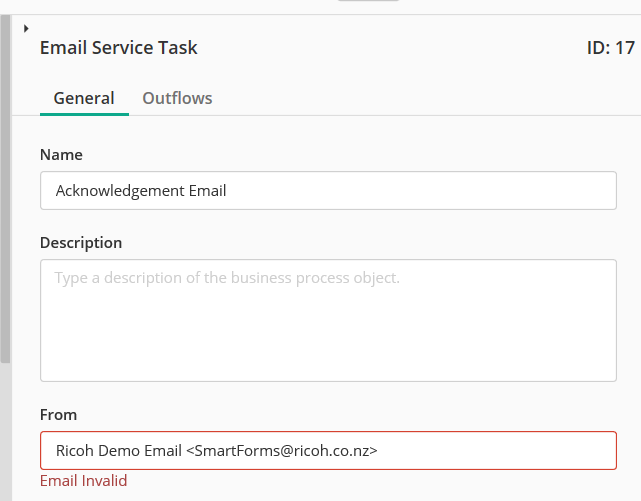The width and height of the screenshot is (641, 501).
Task: Click the description placeholder text
Action: (227, 278)
